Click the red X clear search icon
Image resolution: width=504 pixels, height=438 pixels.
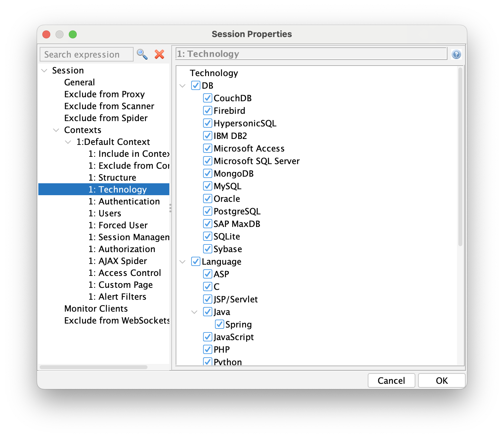[159, 54]
